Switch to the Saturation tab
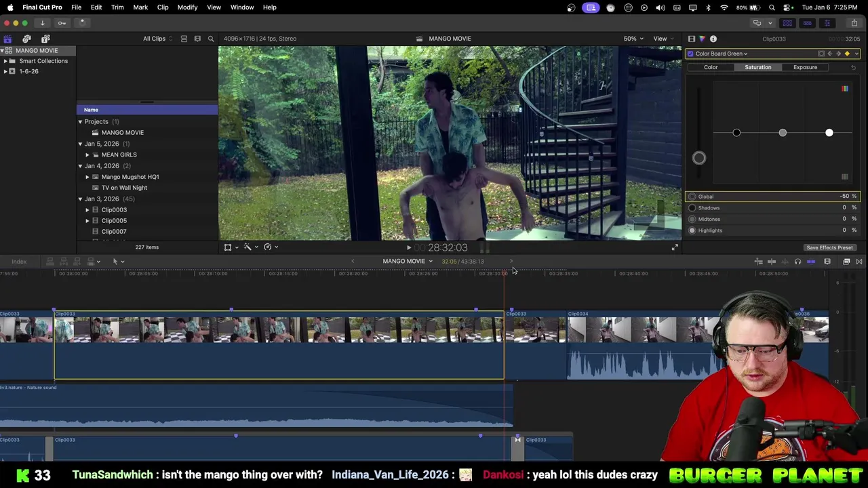 pos(757,67)
